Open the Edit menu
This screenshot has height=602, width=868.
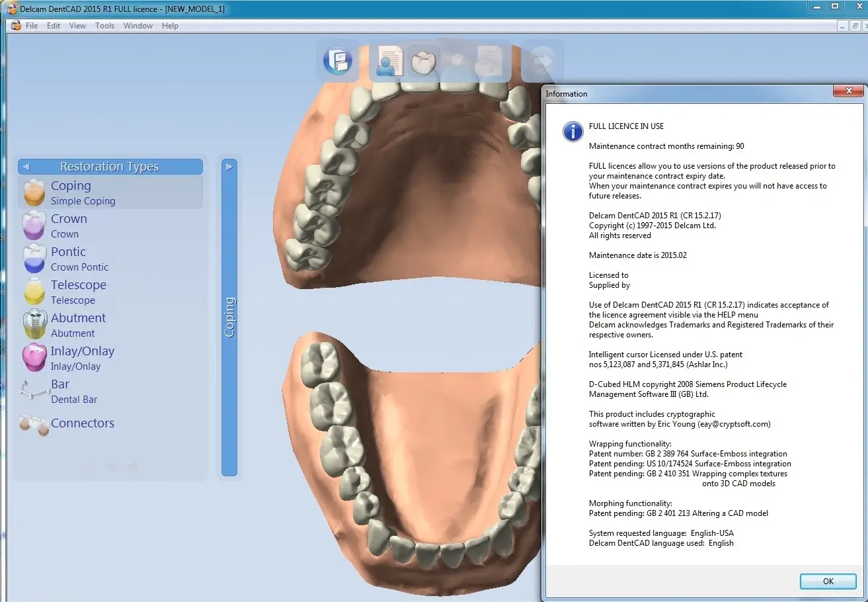[54, 26]
